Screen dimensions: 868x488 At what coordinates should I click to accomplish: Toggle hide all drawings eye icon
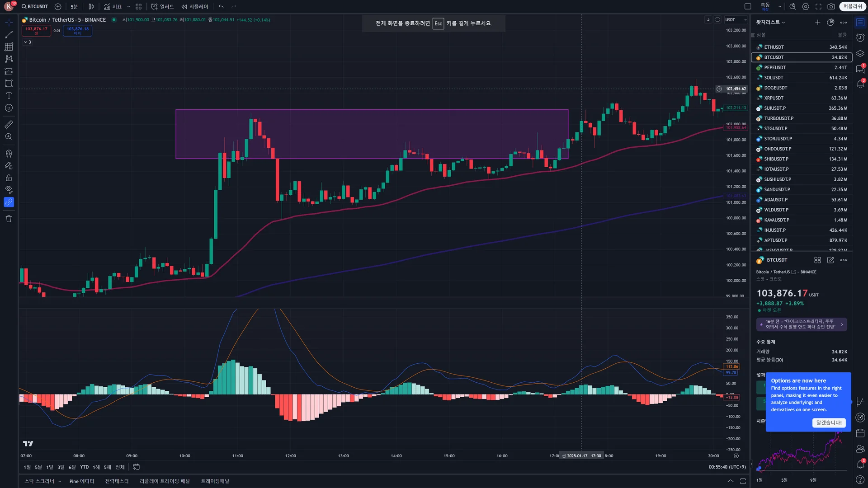point(9,190)
